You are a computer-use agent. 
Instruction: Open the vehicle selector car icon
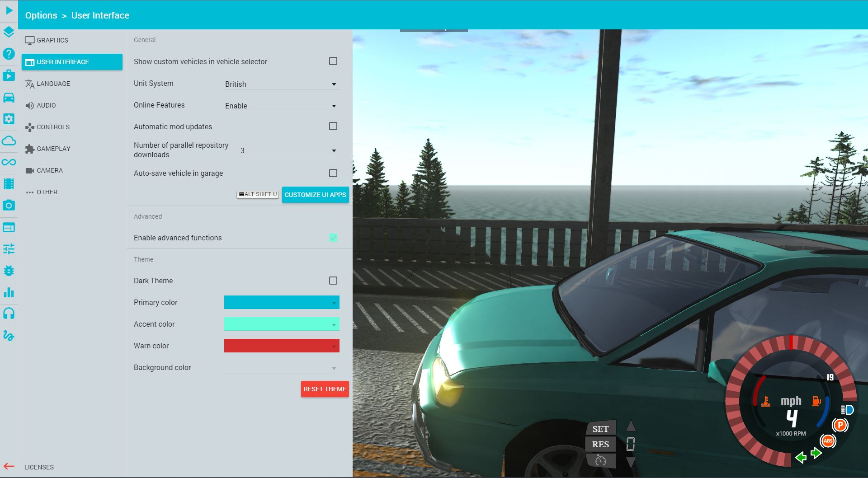(x=9, y=97)
